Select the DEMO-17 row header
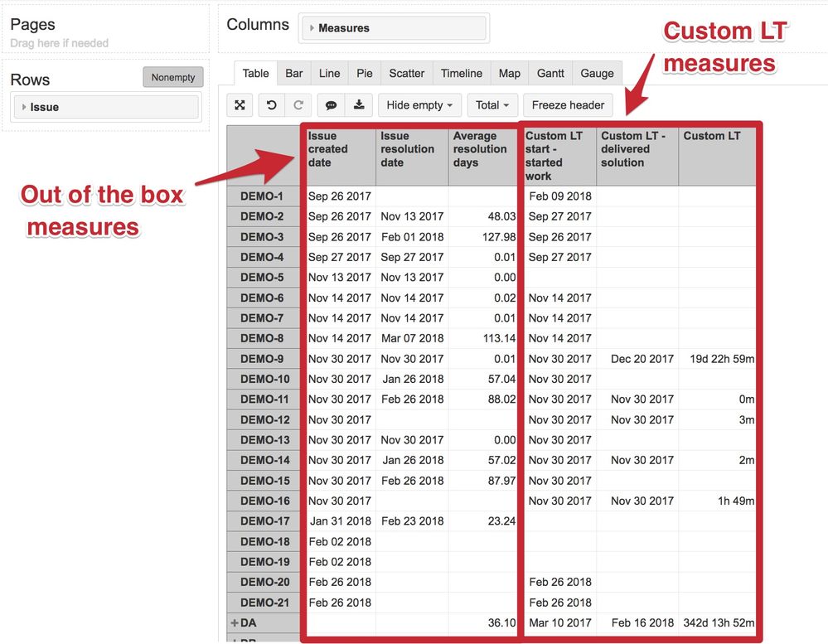This screenshot has width=828, height=644. [x=263, y=521]
